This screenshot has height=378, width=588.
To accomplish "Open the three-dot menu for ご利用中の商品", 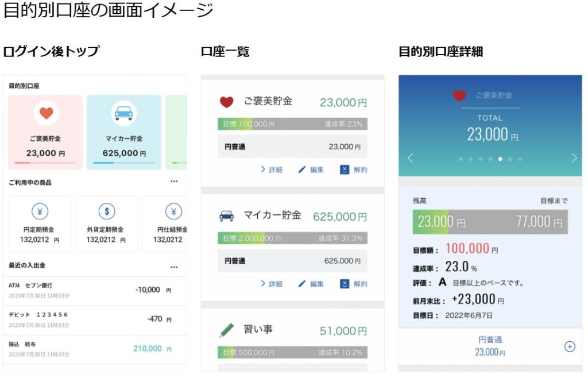I will click(174, 182).
